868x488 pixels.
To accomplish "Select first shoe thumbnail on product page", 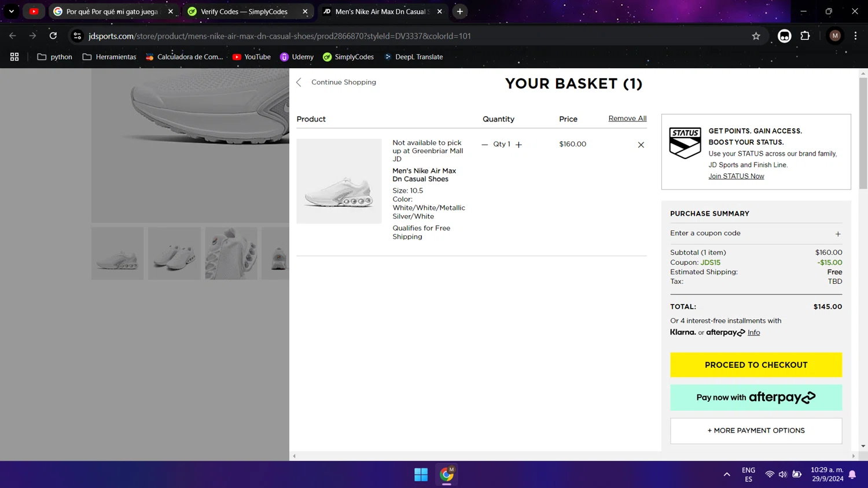I will 117,253.
